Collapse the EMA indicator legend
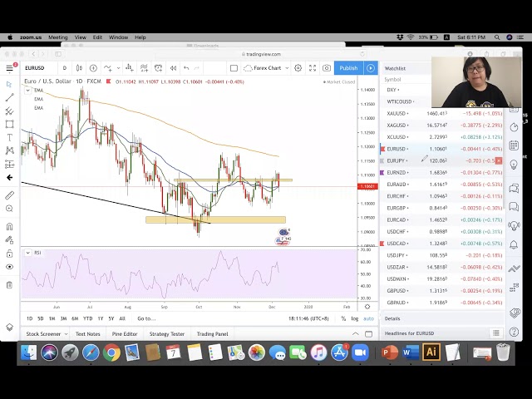 [x=27, y=90]
